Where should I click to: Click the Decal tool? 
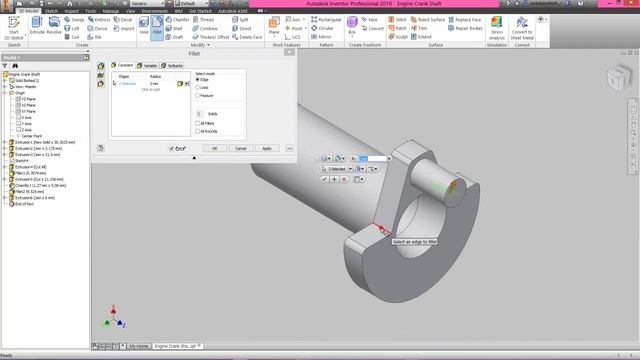click(x=123, y=20)
